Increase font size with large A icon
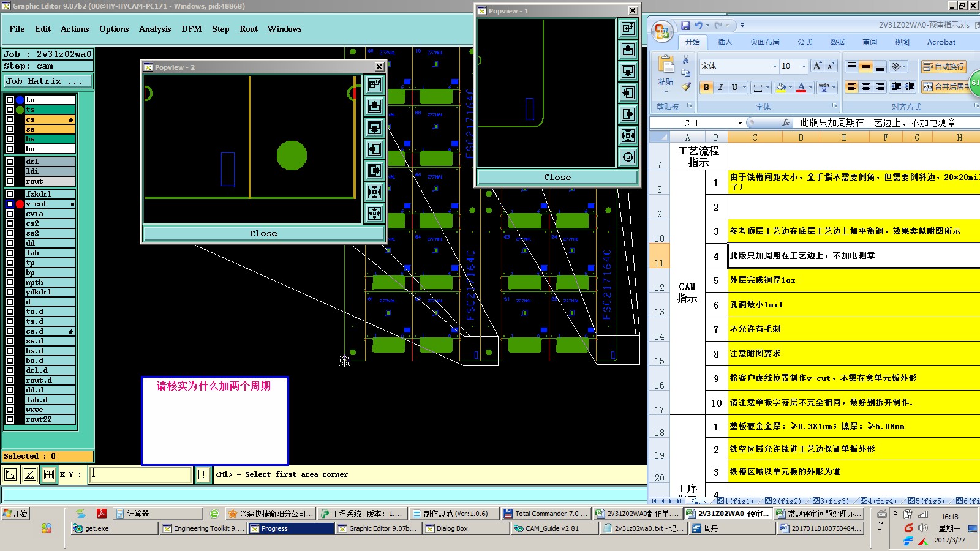This screenshot has width=980, height=551. [x=817, y=66]
